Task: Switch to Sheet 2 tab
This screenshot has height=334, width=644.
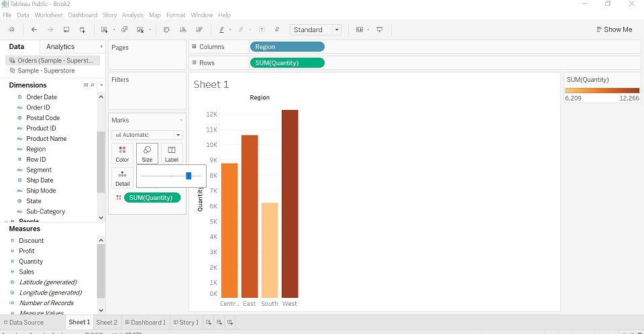Action: (x=107, y=323)
